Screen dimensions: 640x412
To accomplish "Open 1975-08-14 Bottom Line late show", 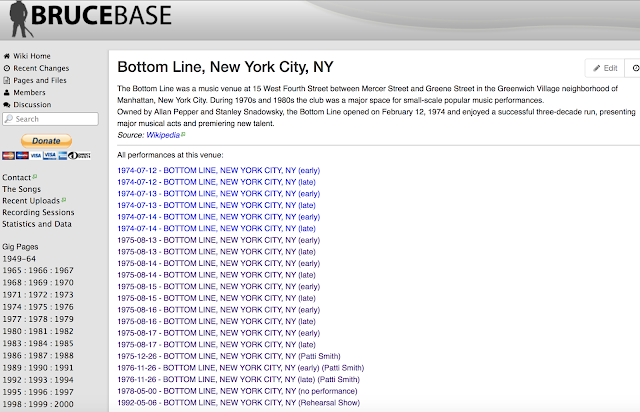I will coord(216,275).
